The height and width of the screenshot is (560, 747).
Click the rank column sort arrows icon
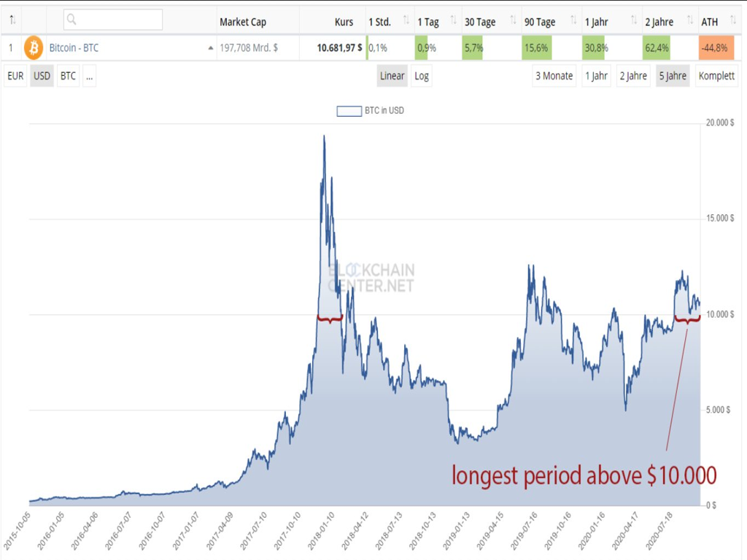click(12, 21)
